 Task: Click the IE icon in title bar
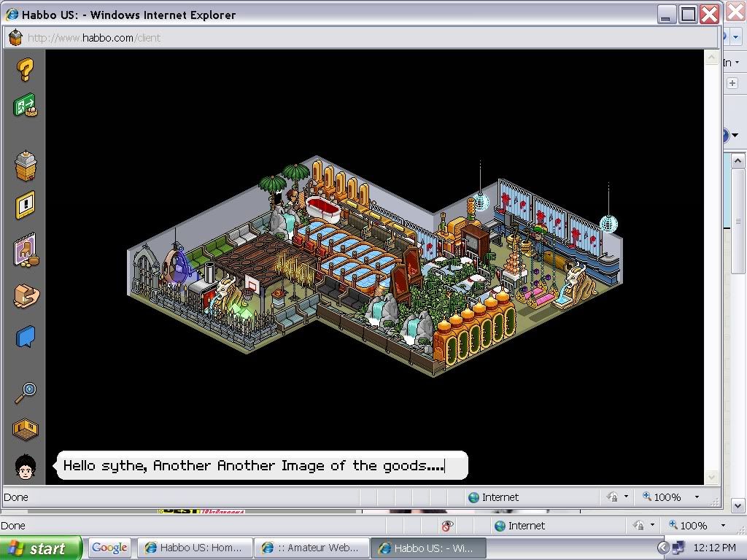point(12,15)
